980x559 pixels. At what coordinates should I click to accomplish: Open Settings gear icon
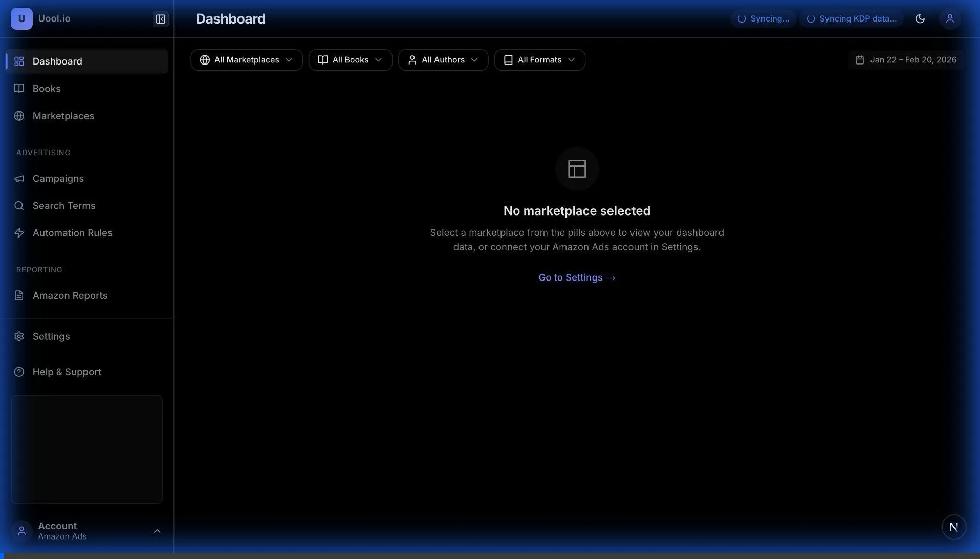[x=19, y=336]
